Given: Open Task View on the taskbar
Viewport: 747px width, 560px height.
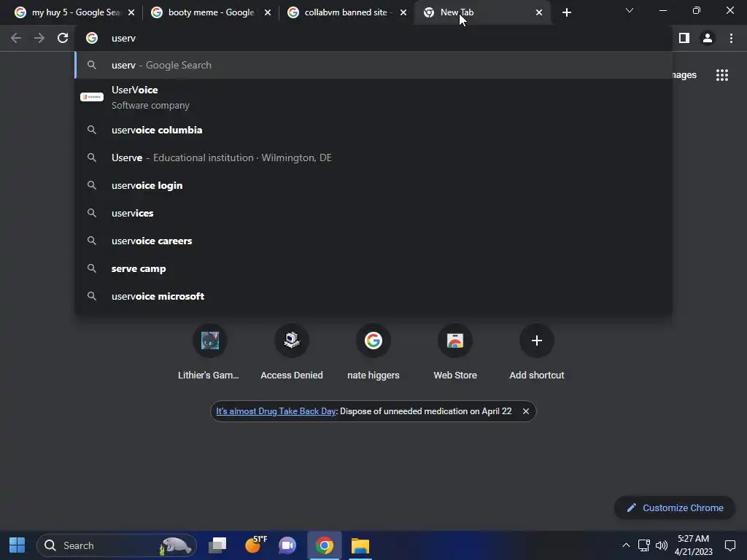Looking at the screenshot, I should tap(217, 545).
